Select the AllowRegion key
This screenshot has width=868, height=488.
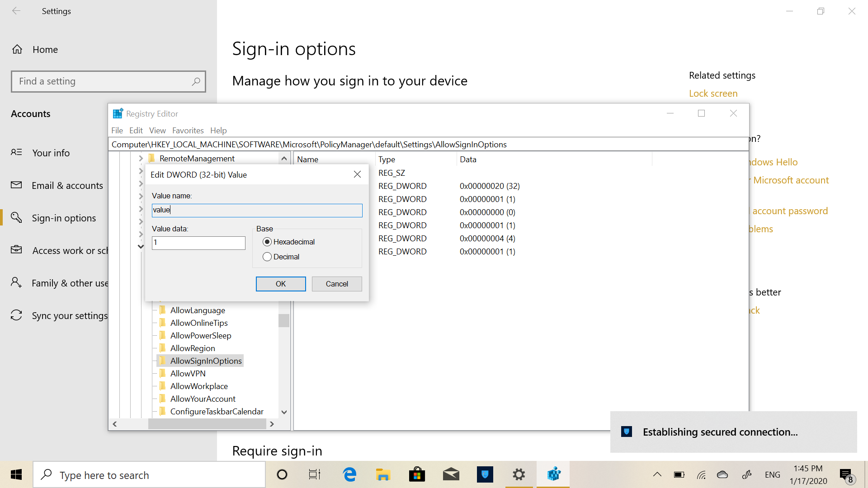pos(193,348)
